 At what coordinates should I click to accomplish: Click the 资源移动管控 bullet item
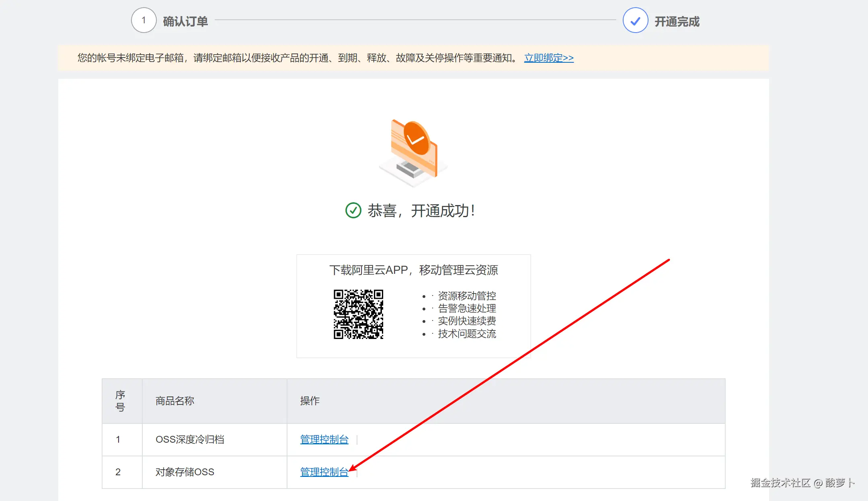pos(466,296)
